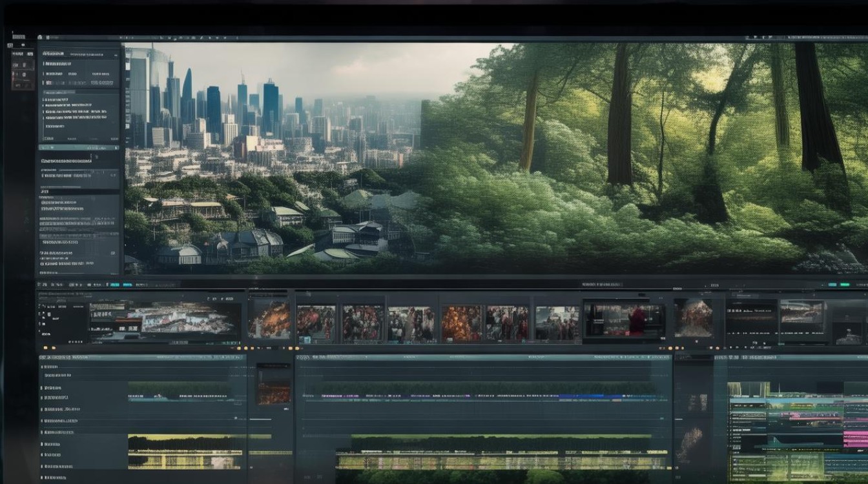Viewport: 868px width, 484px height.
Task: Click the large city-and-forest preview viewer
Action: 496,159
